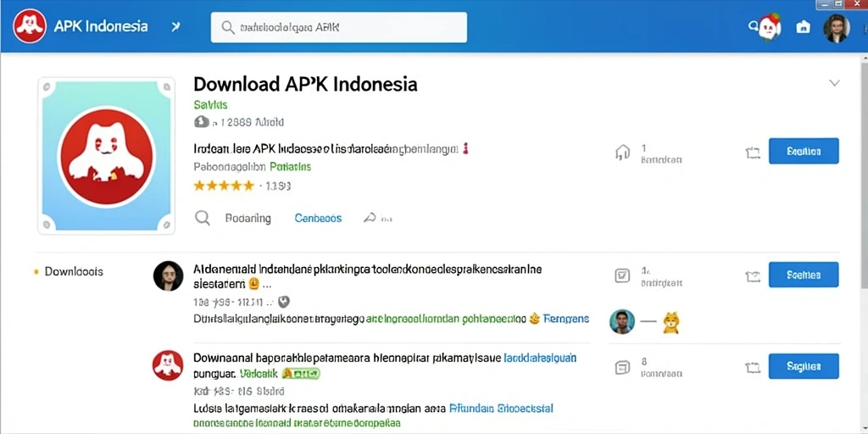Open the round user avatar beside the cat emoji
Viewport: 868px width, 434px height.
pyautogui.click(x=622, y=321)
